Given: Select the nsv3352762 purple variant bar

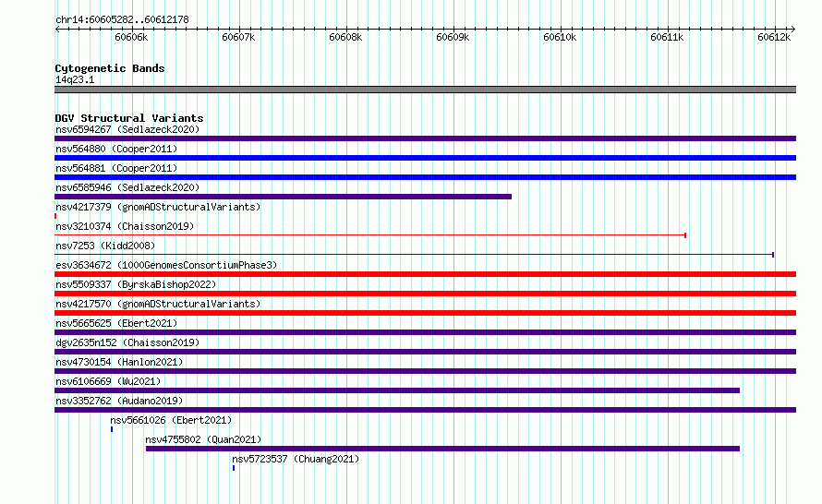Looking at the screenshot, I should [425, 410].
